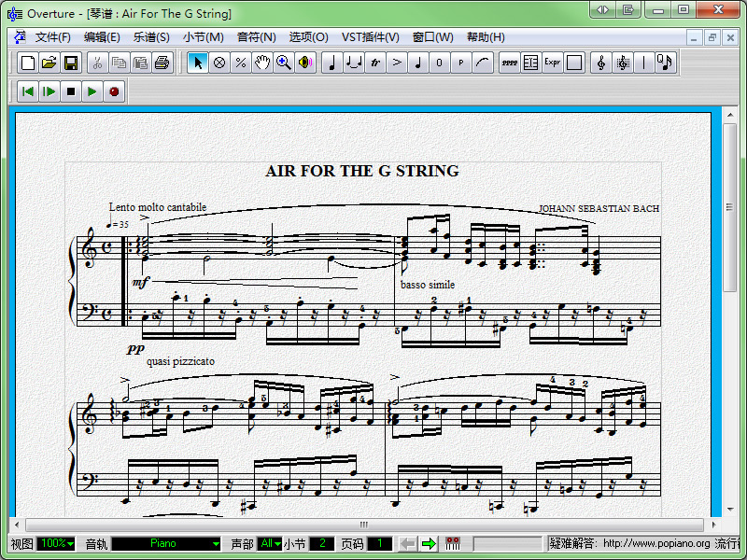The width and height of the screenshot is (747, 560).
Task: Open the tablature zero palette
Action: [440, 63]
